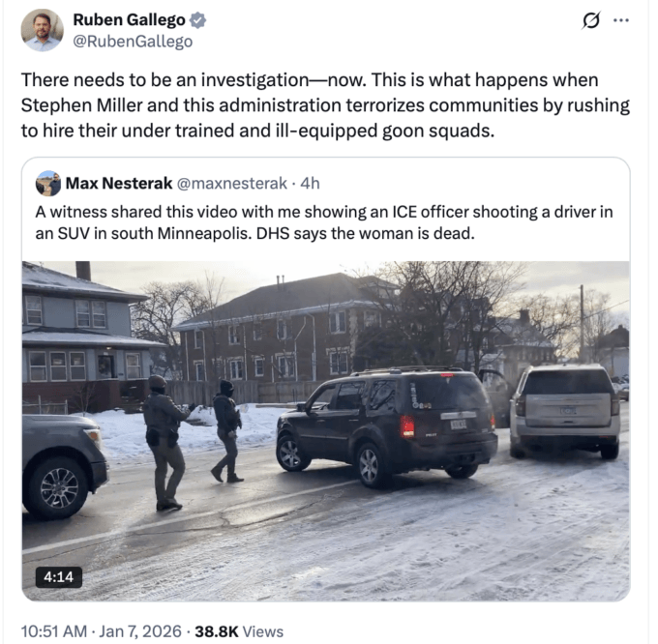Click the Views label
Viewport: 658px width, 644px height.
(x=263, y=631)
